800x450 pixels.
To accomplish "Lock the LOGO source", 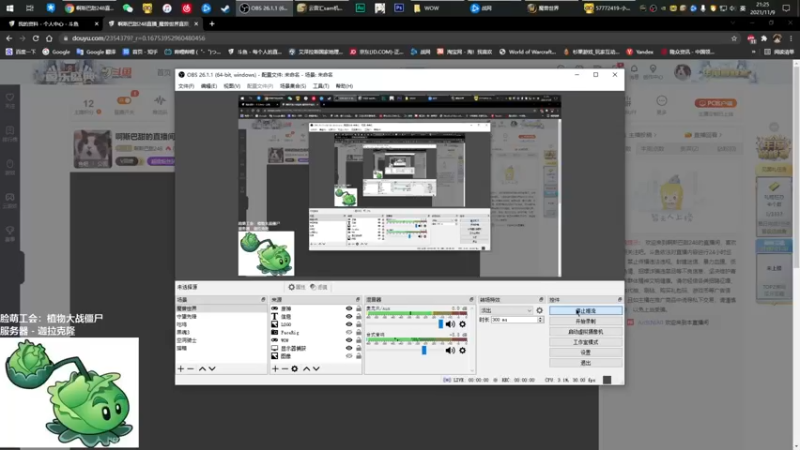I will pos(359,324).
